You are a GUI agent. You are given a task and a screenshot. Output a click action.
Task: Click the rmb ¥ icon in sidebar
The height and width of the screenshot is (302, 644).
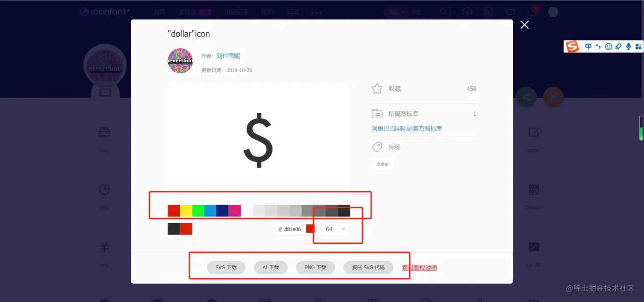pyautogui.click(x=104, y=247)
